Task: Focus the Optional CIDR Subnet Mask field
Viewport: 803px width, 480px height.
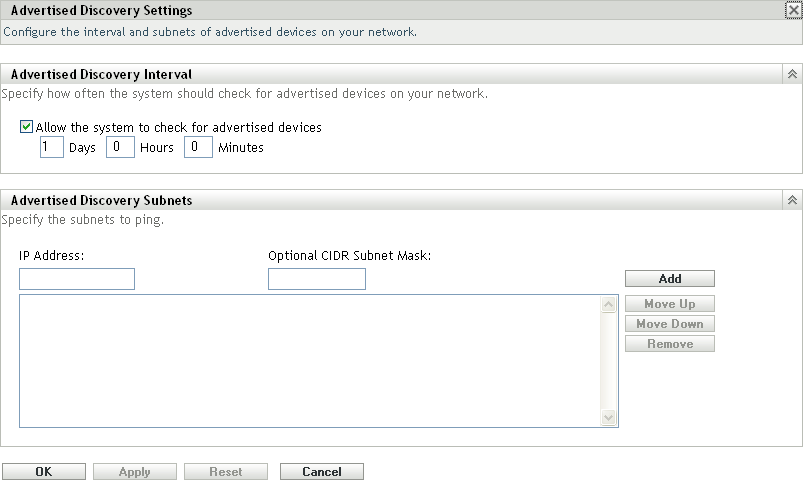Action: pos(317,279)
